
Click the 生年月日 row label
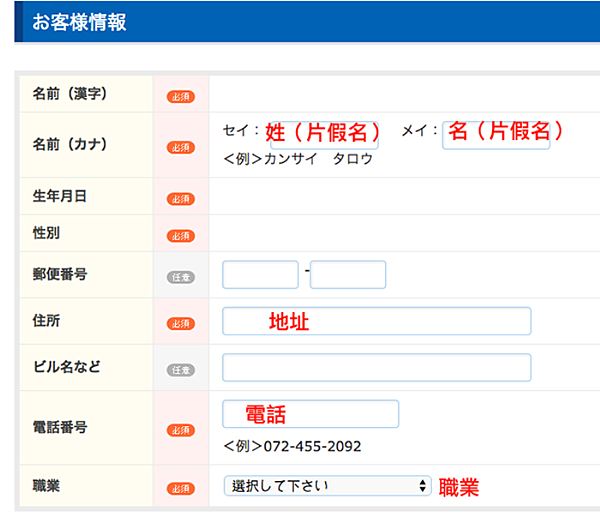[x=60, y=197]
